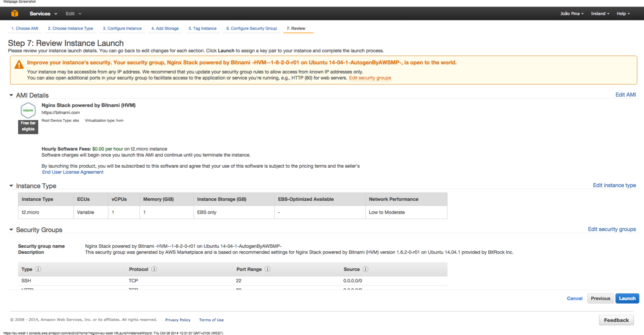644x335 pixels.
Task: Click the info icon next to Port Range
Action: tap(268, 269)
